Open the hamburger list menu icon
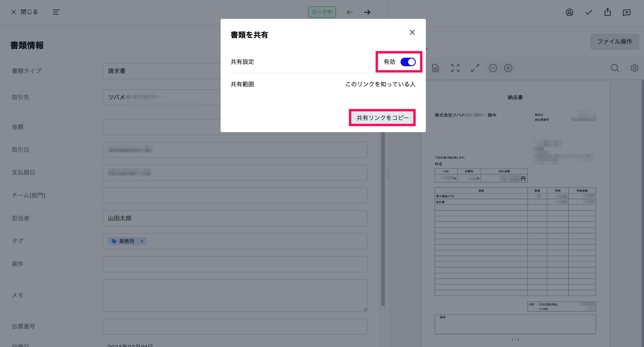 [56, 12]
